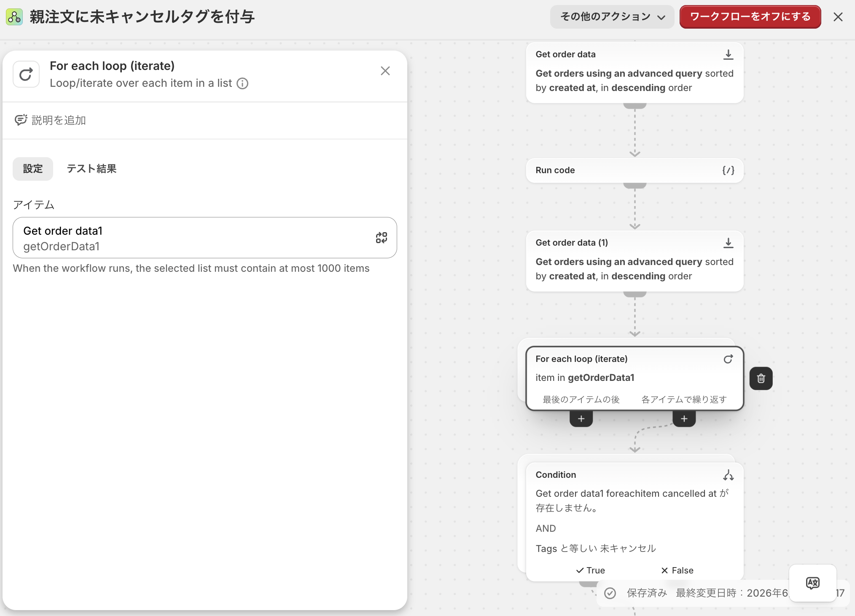
Task: Close the workflow editor with the header X
Action: point(838,17)
